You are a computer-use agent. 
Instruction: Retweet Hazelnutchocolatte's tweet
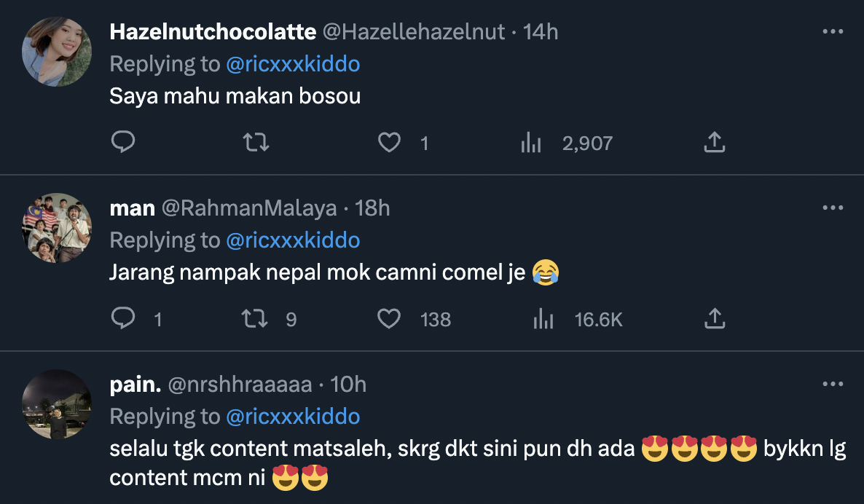256,143
